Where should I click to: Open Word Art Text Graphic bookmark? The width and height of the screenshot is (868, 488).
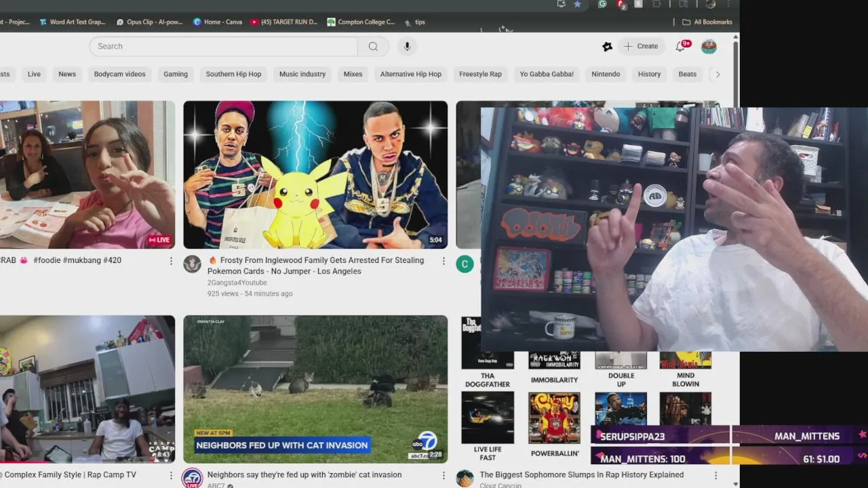pos(72,22)
